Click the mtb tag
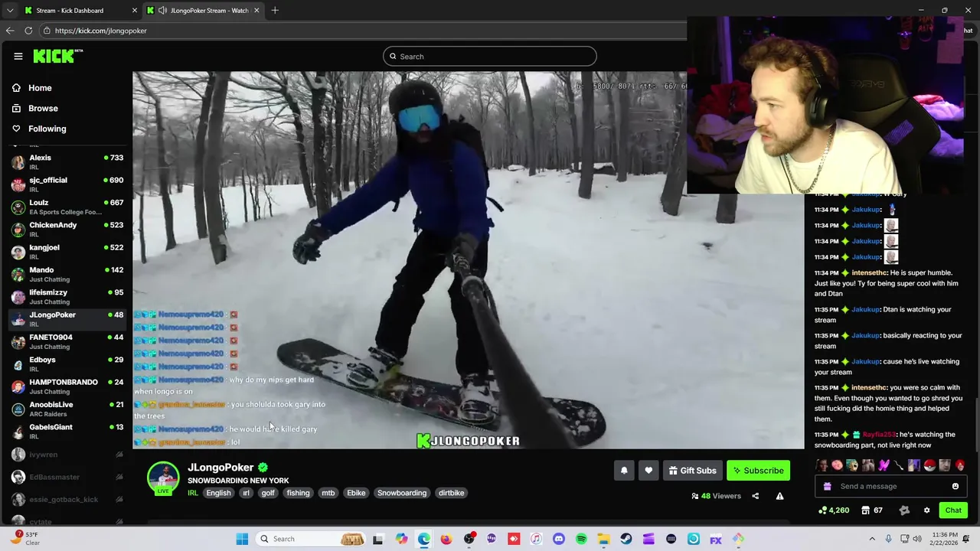 pyautogui.click(x=328, y=493)
